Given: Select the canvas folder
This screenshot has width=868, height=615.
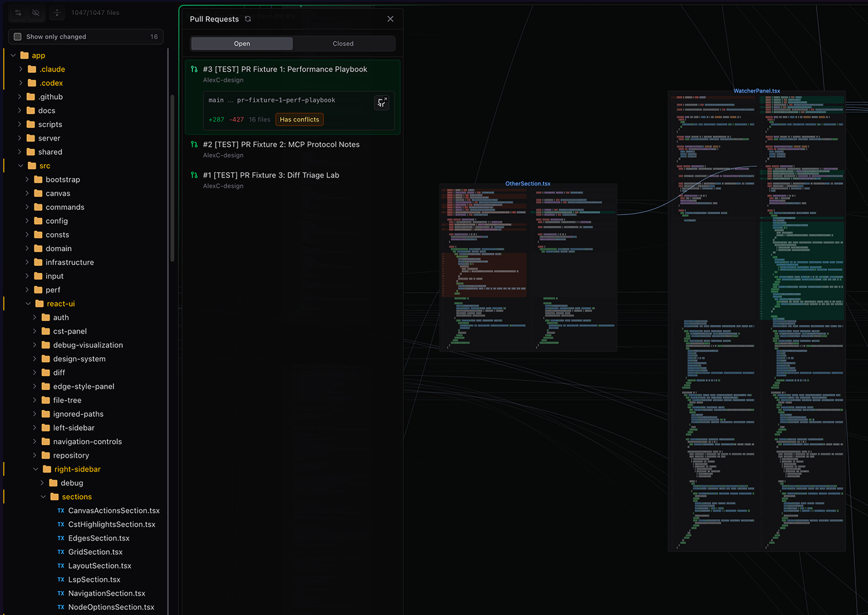Looking at the screenshot, I should coord(58,193).
